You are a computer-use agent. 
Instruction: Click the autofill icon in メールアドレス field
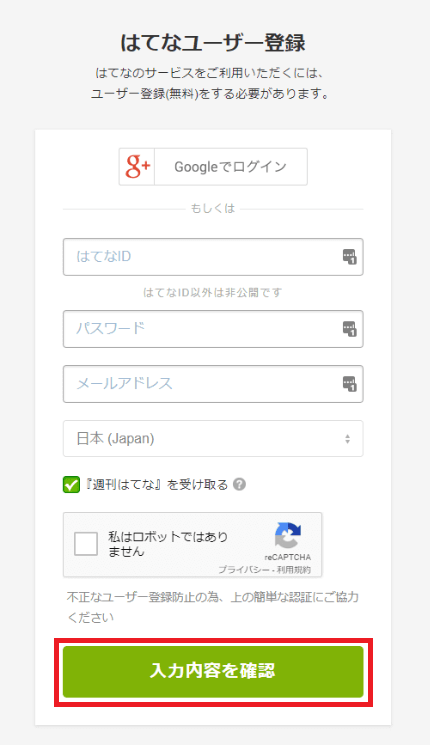[x=349, y=384]
